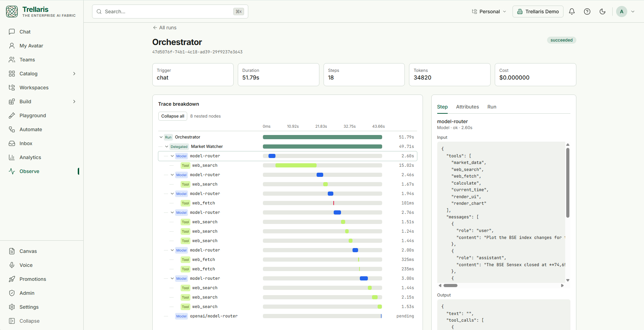Click the vertical scrollbar in Input panel
Viewport: 644px width, 330px height.
(568, 183)
